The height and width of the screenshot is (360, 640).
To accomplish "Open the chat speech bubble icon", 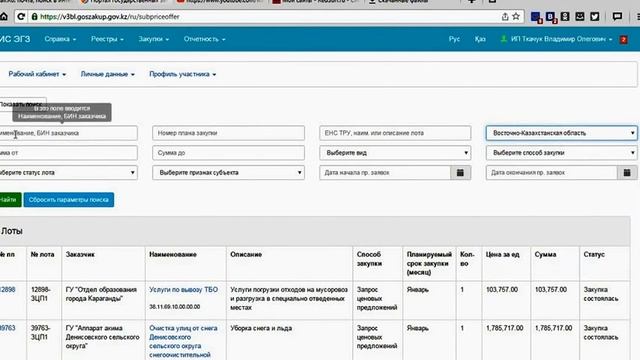I will coord(617,17).
